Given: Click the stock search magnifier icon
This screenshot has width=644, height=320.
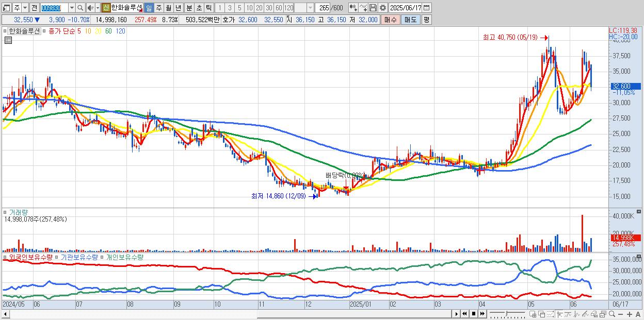Looking at the screenshot, I should 80,8.
